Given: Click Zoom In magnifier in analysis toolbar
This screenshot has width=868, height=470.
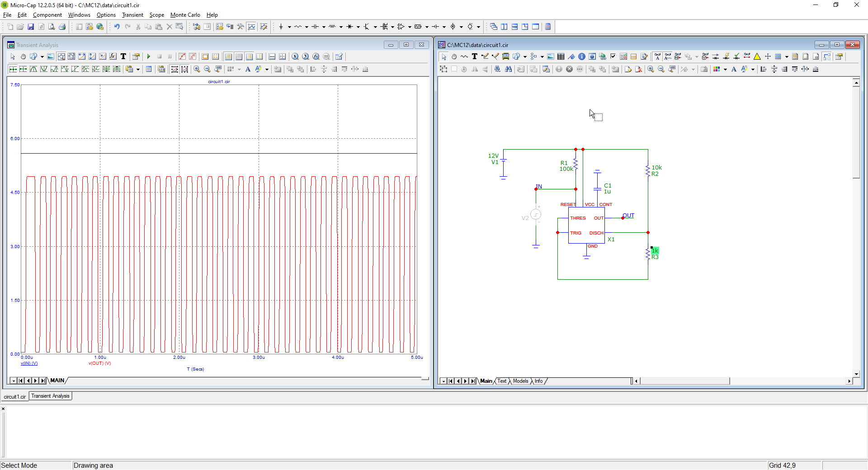Looking at the screenshot, I should point(197,69).
